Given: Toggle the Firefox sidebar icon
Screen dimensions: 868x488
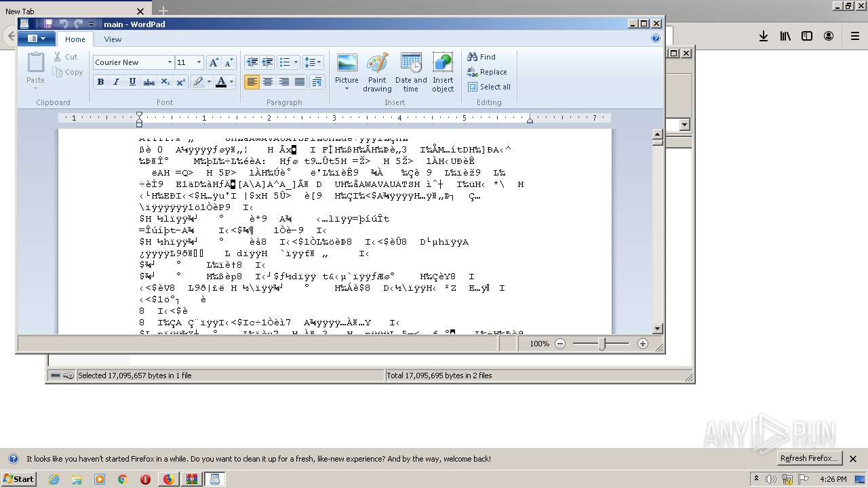Looking at the screenshot, I should [x=807, y=36].
